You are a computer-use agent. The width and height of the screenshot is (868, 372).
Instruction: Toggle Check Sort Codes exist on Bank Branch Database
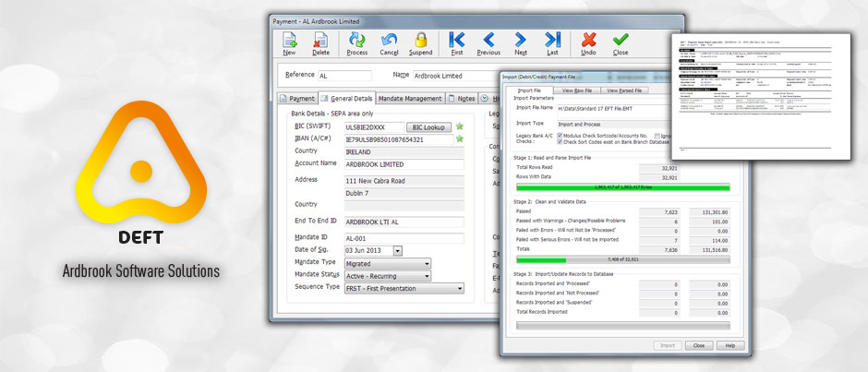click(560, 142)
